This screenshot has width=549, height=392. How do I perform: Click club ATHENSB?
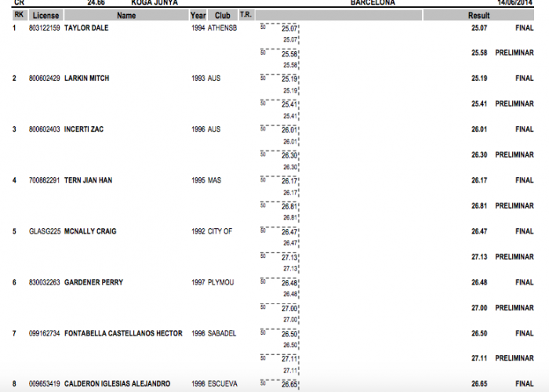click(x=222, y=28)
